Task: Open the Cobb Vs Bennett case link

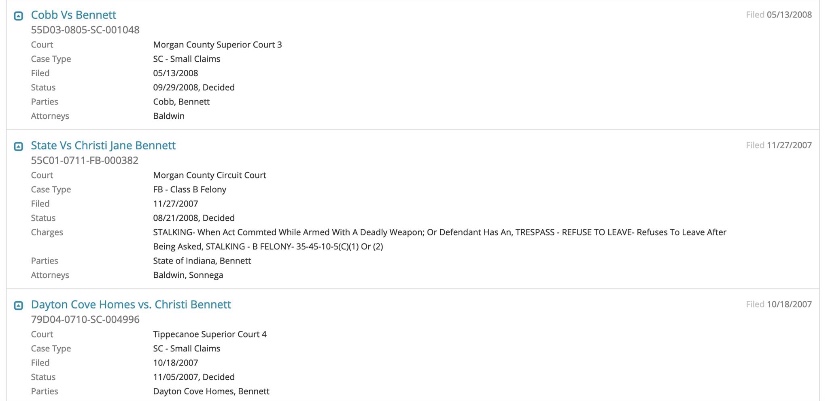Action: coord(73,16)
